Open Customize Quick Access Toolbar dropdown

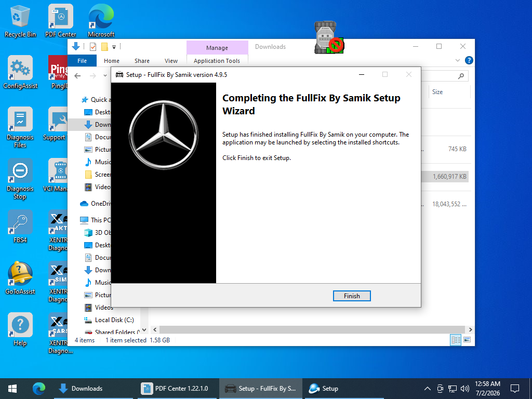point(114,47)
